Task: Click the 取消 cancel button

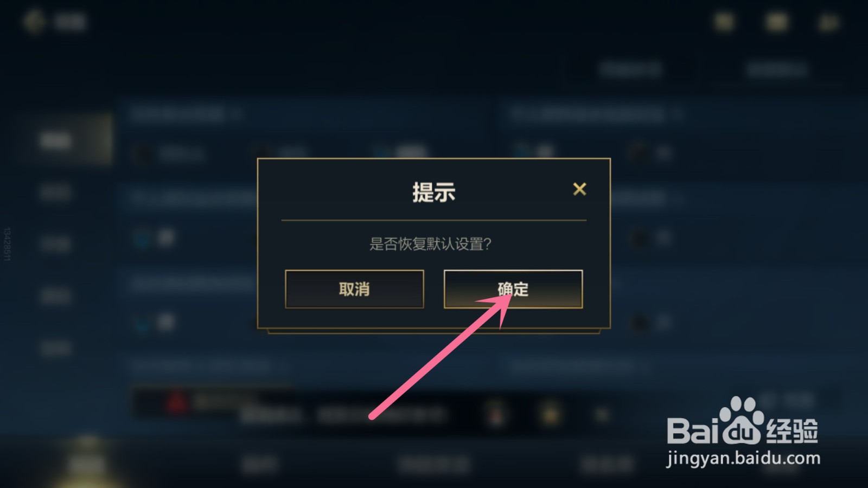Action: [x=354, y=289]
